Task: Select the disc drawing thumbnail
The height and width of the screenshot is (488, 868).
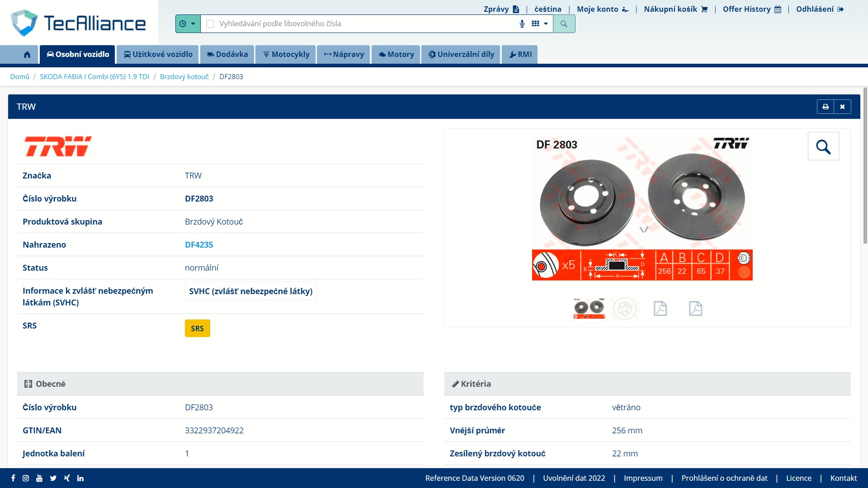Action: tap(625, 309)
